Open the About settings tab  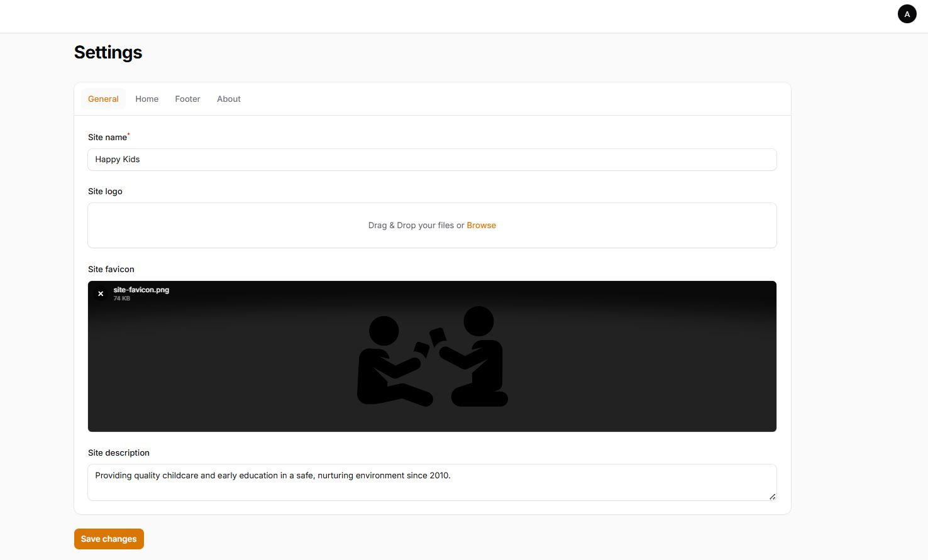(x=229, y=99)
